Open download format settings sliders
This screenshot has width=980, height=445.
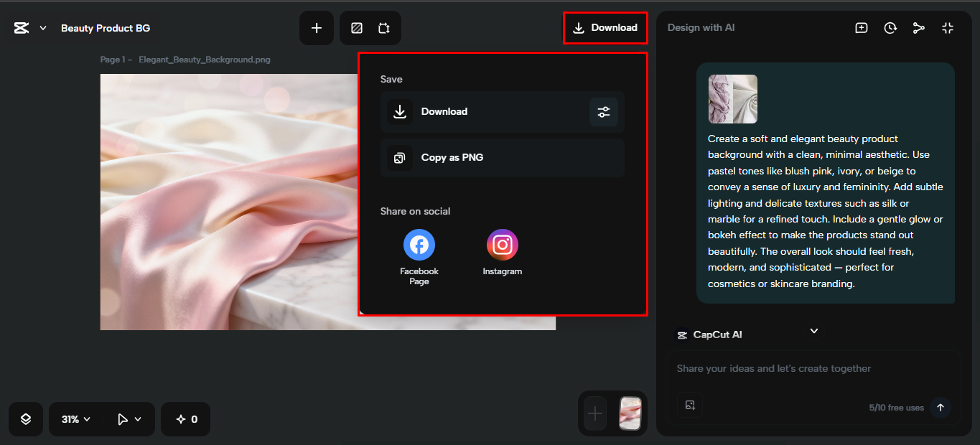point(603,112)
